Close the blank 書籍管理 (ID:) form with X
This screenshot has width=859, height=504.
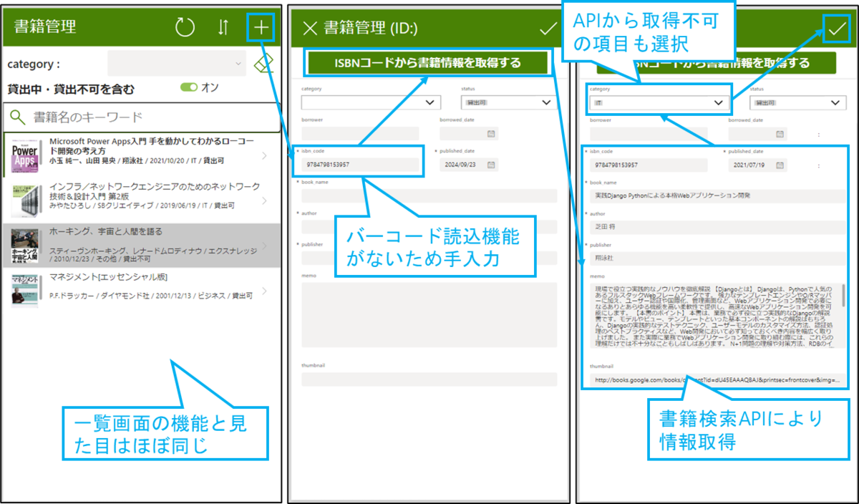tap(309, 28)
